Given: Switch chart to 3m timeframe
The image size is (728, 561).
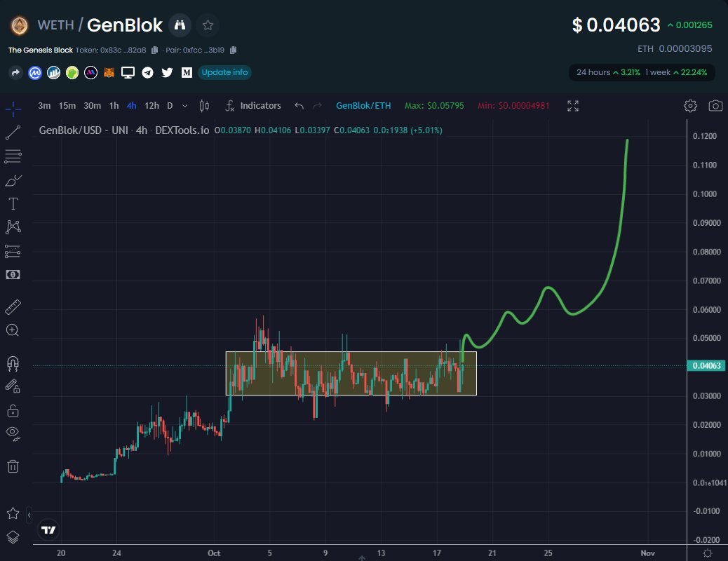Looking at the screenshot, I should 44,106.
